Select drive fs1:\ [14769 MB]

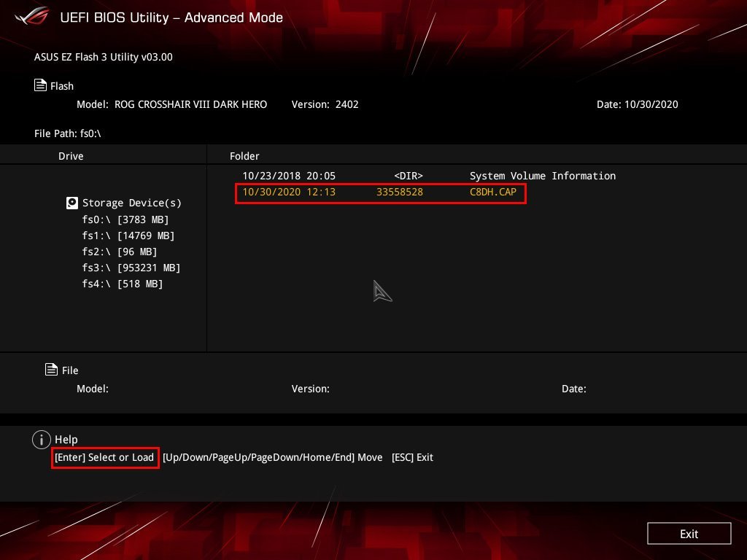point(128,236)
